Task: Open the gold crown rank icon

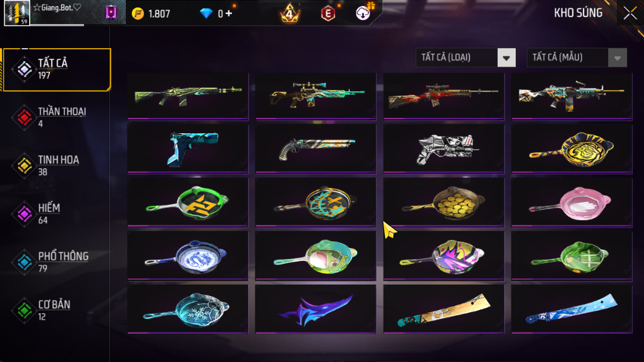Action: click(289, 14)
